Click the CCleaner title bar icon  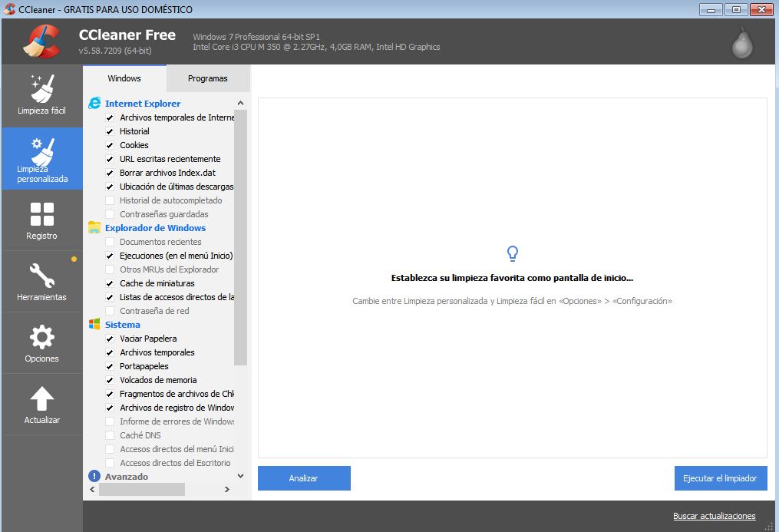point(9,9)
